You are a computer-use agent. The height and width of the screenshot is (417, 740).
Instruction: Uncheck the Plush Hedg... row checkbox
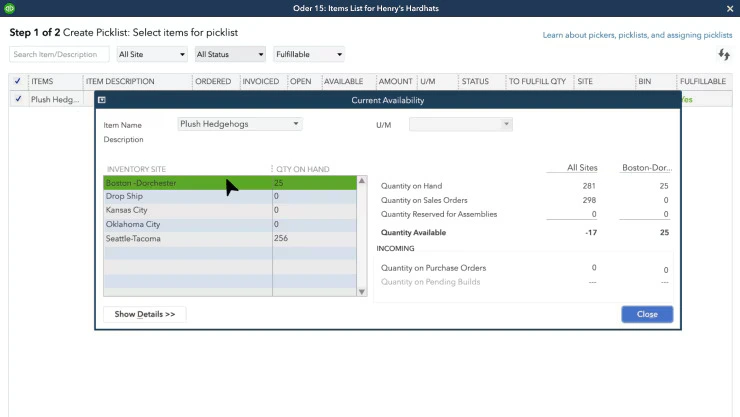pos(18,99)
